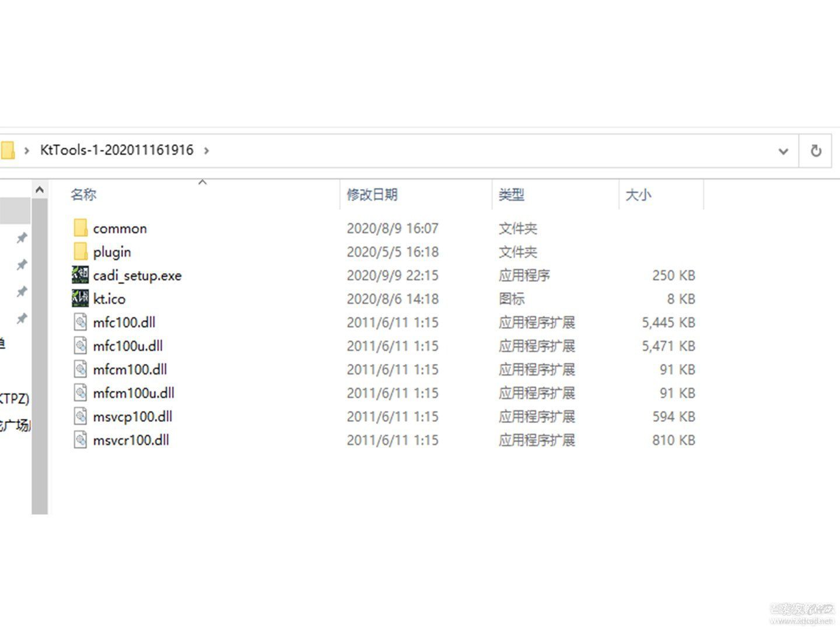This screenshot has height=630, width=840.
Task: Click the msvcr100.dll file icon
Action: [80, 440]
